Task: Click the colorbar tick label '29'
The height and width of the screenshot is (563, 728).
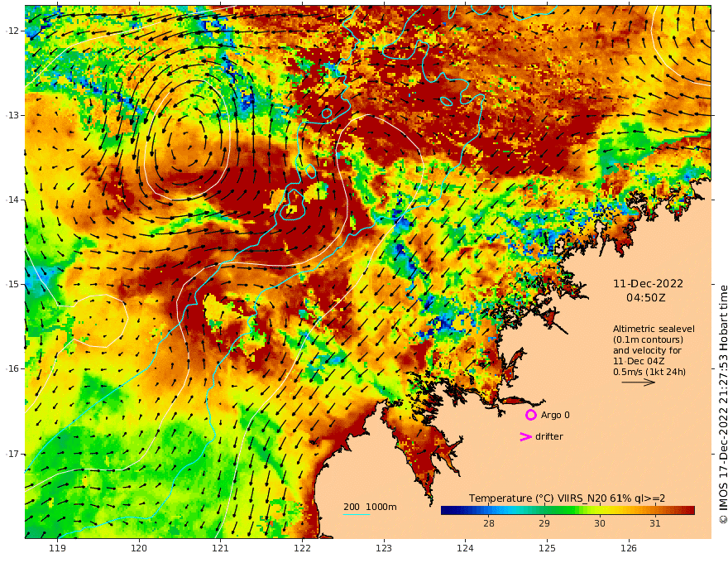Action: pos(544,523)
